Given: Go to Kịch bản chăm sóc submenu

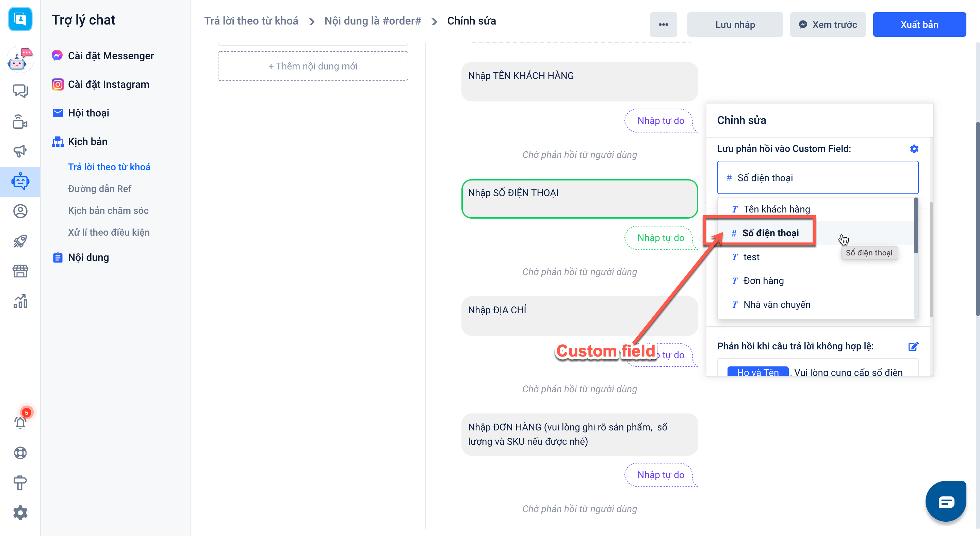Looking at the screenshot, I should [x=108, y=210].
